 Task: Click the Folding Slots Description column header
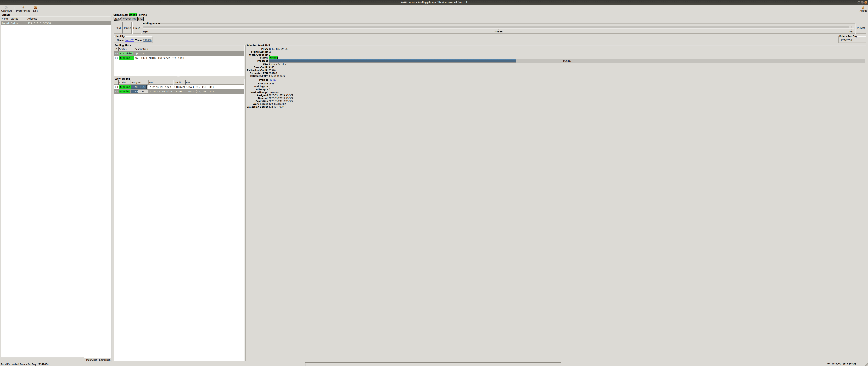coord(189,49)
